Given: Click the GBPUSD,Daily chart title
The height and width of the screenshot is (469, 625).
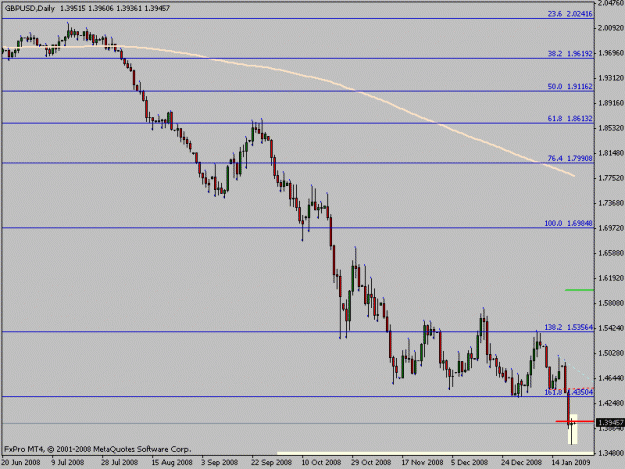Looking at the screenshot, I should click(x=29, y=8).
